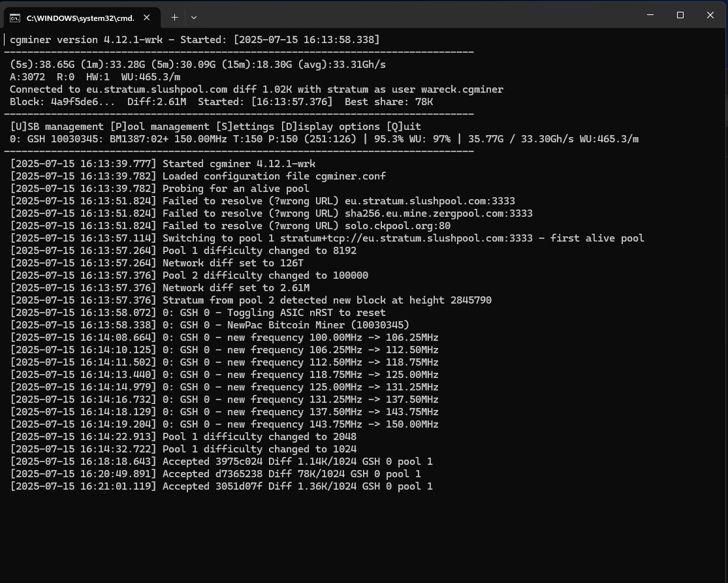Click the Accepted 3051d07f share line
Image resolution: width=728 pixels, height=583 pixels.
[221, 487]
